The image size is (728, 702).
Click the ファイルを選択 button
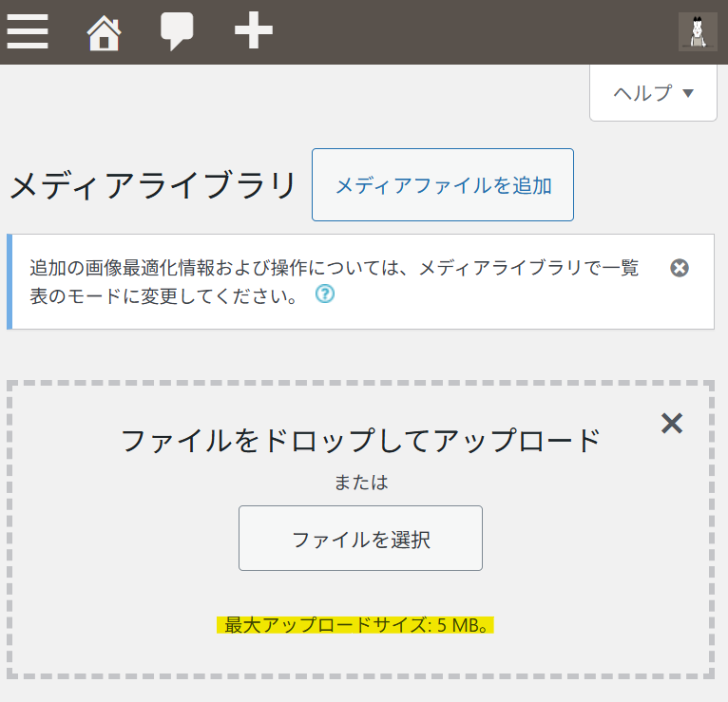(360, 539)
